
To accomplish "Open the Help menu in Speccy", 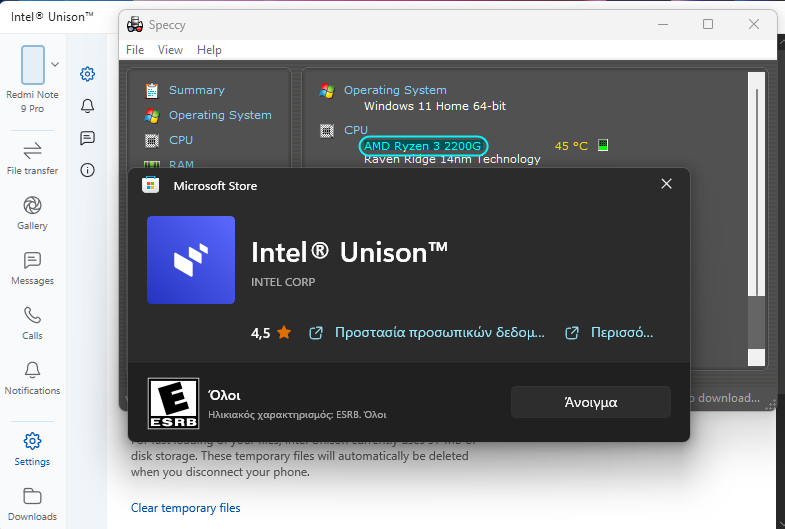I will [209, 50].
